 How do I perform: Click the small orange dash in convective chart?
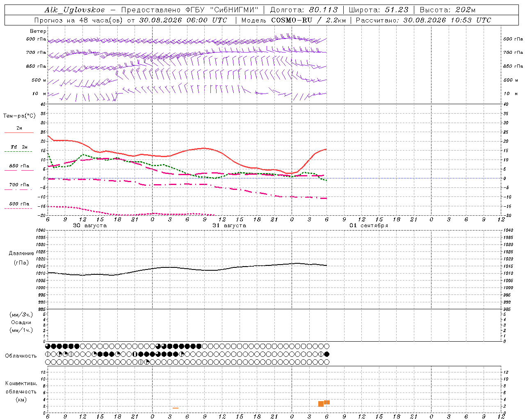(176, 408)
